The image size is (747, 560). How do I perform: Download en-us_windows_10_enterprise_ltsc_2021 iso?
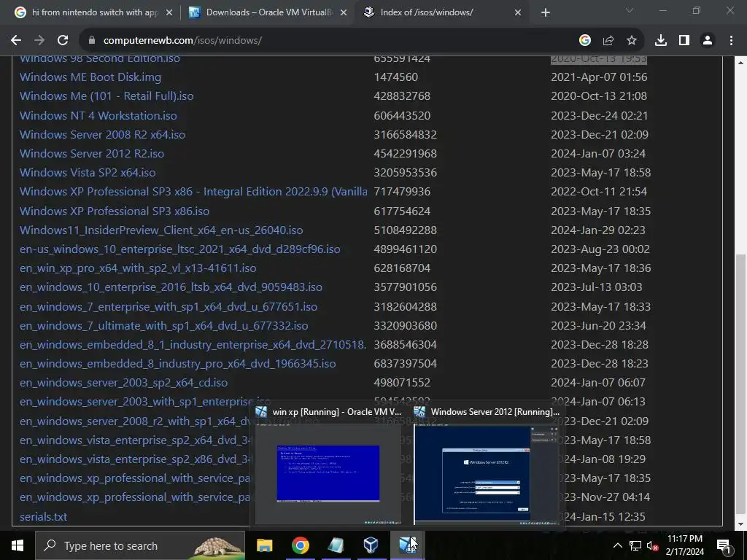pos(180,249)
